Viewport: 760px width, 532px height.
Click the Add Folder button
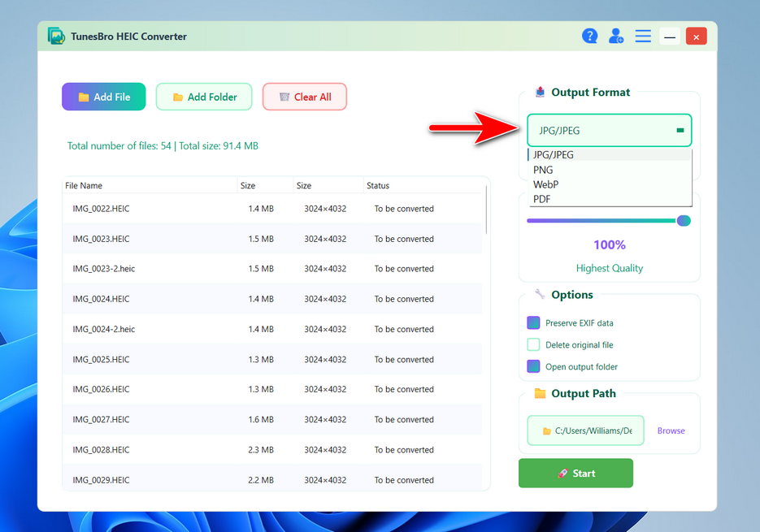click(x=204, y=96)
